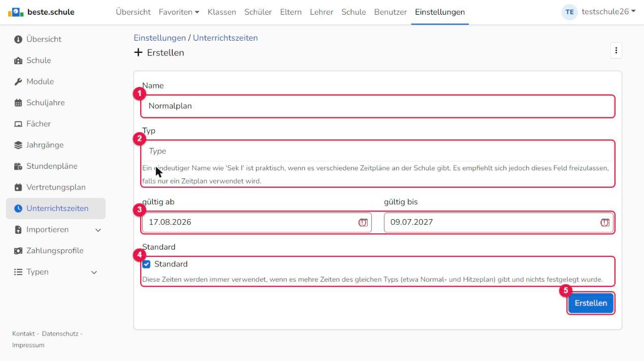Select Module label in sidebar
644x361 pixels.
click(40, 81)
